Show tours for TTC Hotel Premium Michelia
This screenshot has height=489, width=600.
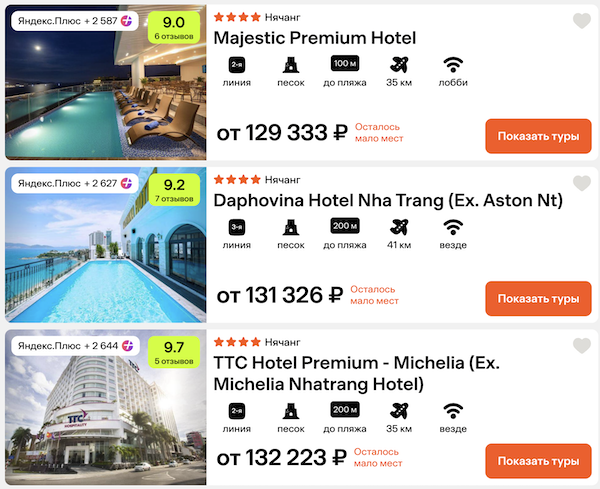click(538, 461)
